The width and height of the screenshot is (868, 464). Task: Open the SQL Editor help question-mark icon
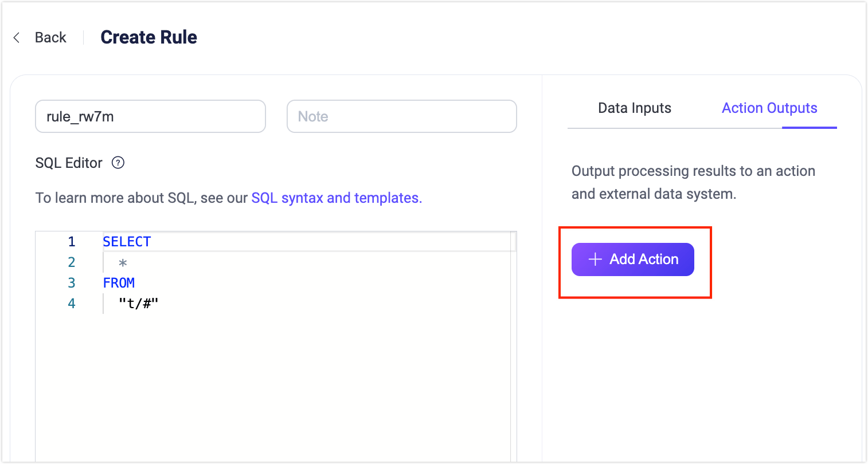click(118, 163)
